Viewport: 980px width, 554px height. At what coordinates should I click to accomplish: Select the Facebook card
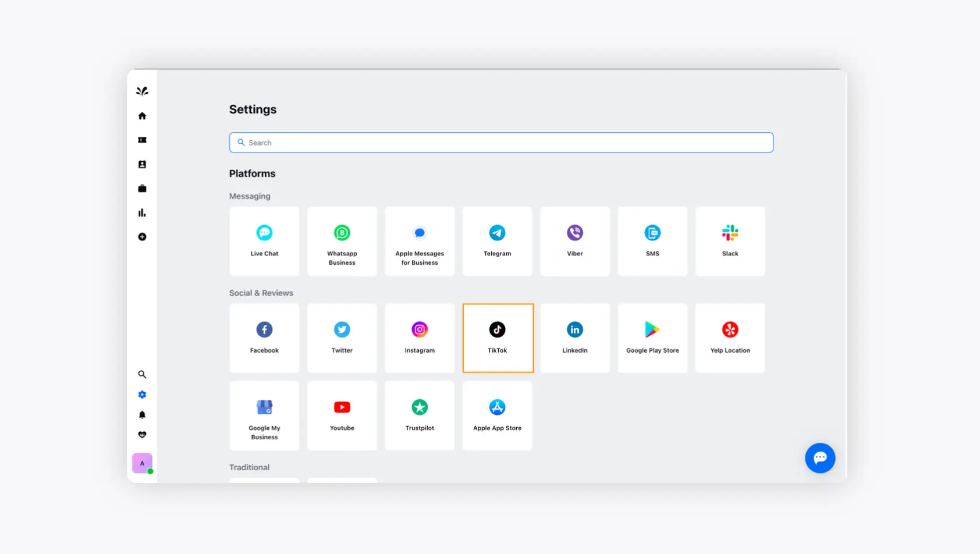[x=264, y=338]
